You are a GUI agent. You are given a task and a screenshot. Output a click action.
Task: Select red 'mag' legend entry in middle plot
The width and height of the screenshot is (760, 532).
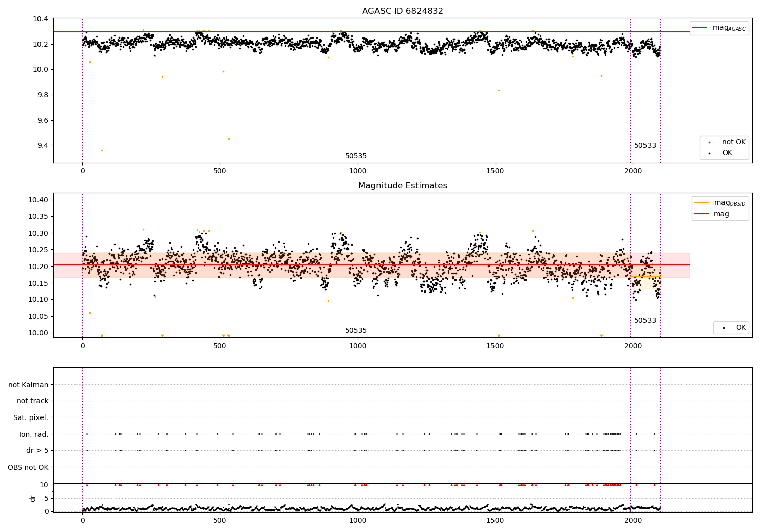coord(721,214)
